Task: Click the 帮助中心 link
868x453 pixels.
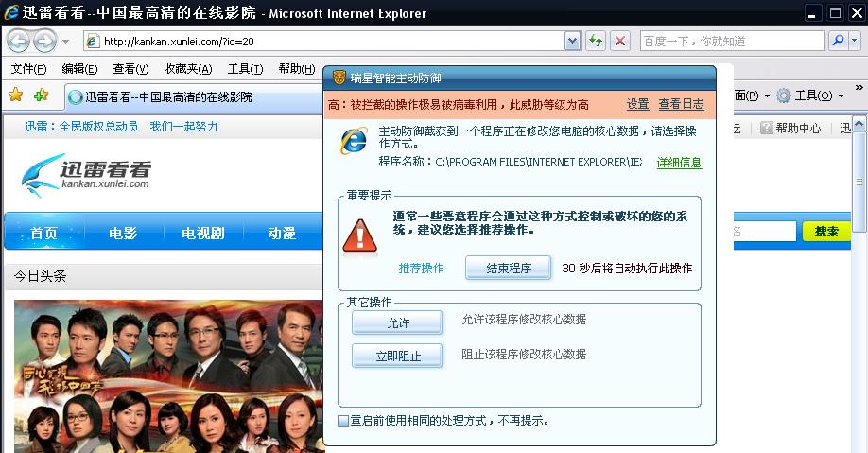Action: [798, 128]
